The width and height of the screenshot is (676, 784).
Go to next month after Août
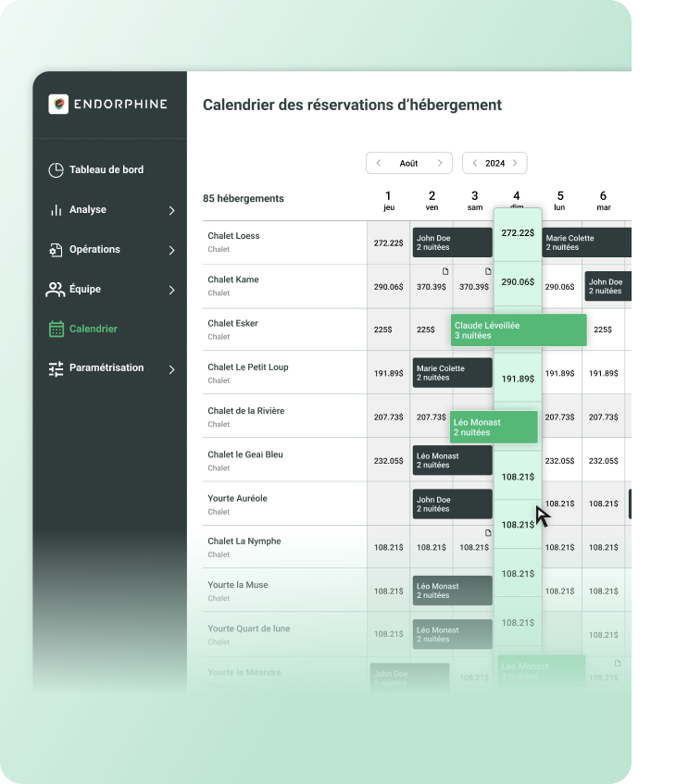[440, 163]
